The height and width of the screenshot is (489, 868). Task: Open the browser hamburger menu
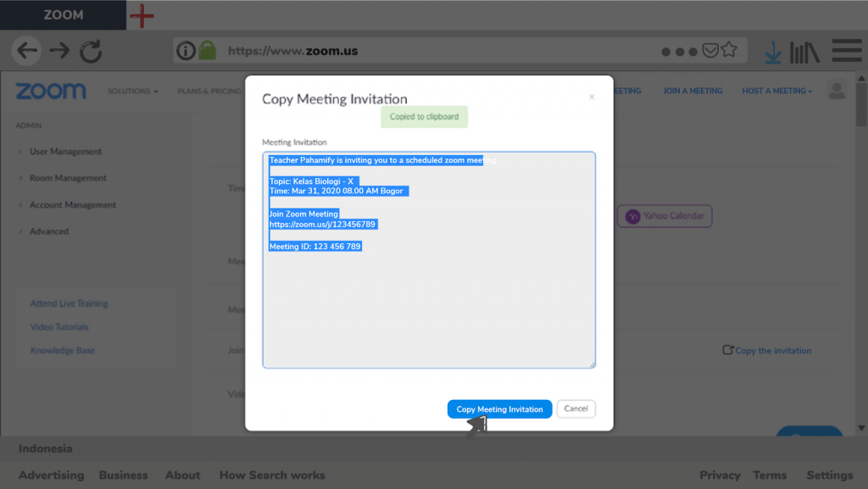pos(847,51)
